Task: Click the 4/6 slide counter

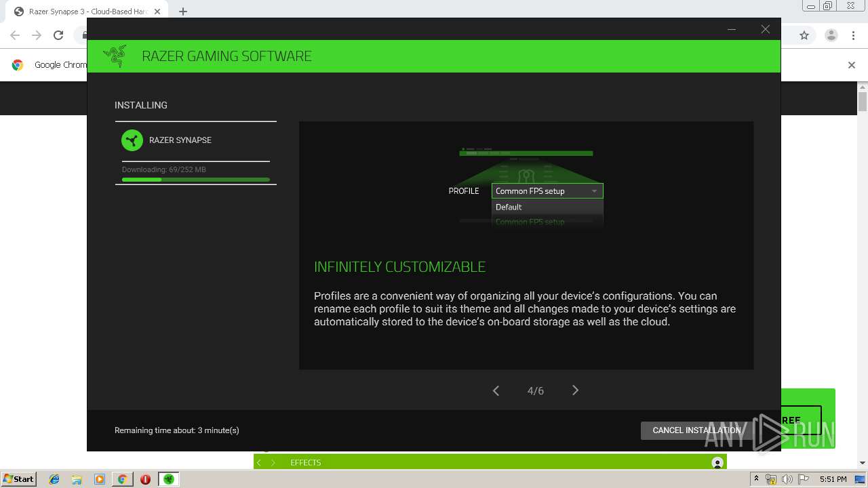Action: pos(536,391)
